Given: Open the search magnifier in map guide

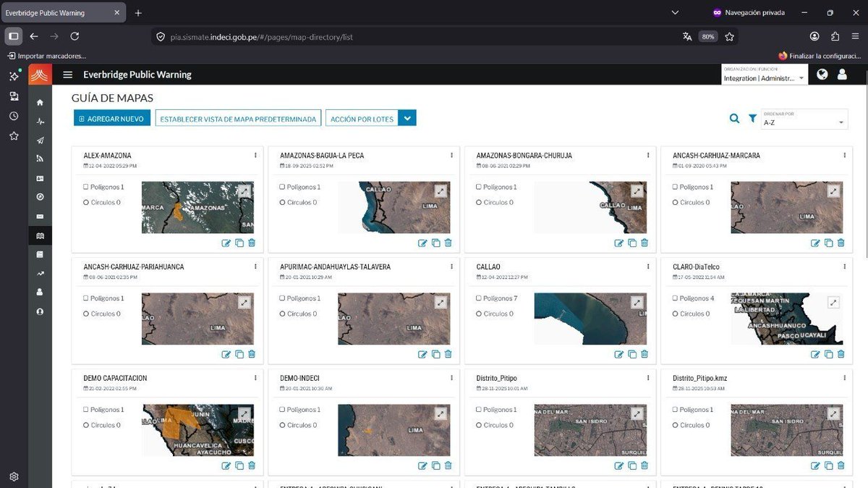Looking at the screenshot, I should (734, 119).
